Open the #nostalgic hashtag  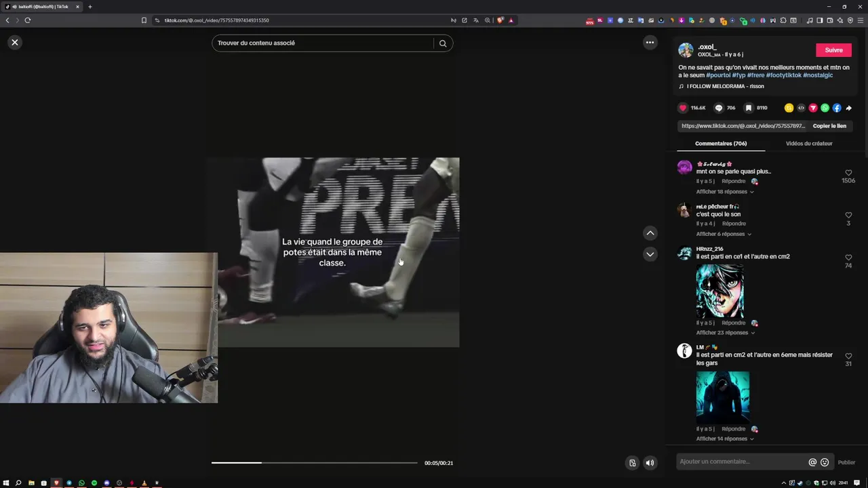[x=818, y=75]
